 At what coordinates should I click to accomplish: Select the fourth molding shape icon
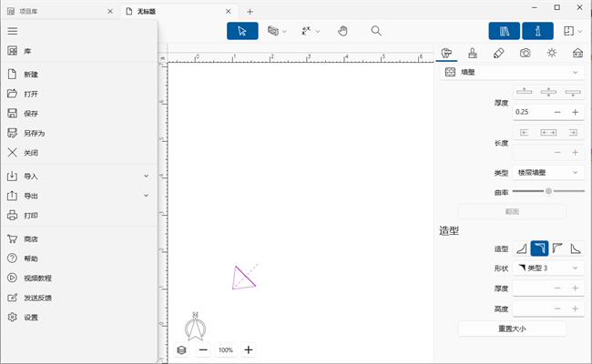pyautogui.click(x=576, y=248)
